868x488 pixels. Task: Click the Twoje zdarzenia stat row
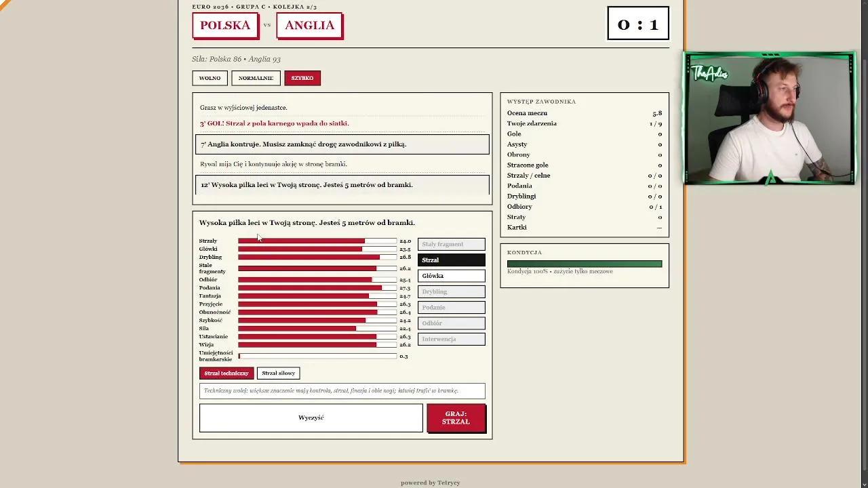[585, 123]
